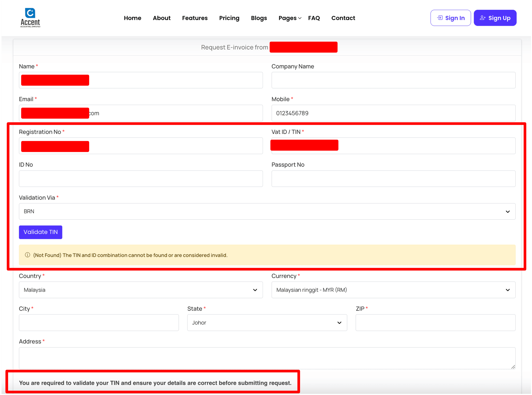Click into the ID No field
This screenshot has width=532, height=395.
pos(141,179)
